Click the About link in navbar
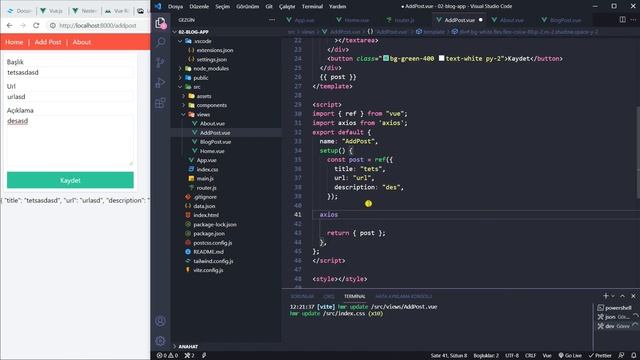640x360 pixels. [82, 42]
